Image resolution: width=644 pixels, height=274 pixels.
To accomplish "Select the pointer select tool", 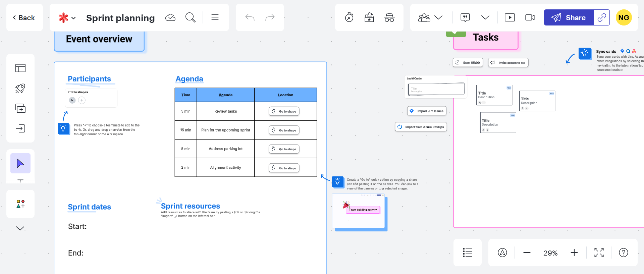I will pos(20,163).
